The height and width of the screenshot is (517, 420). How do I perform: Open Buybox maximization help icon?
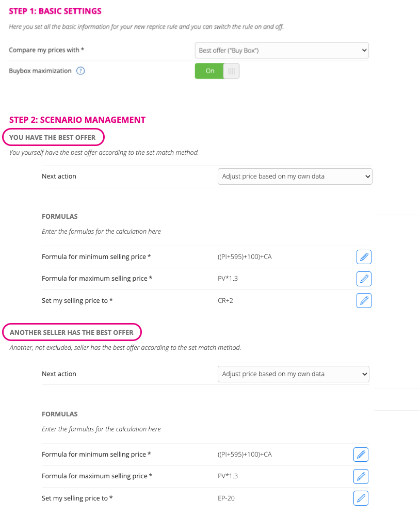80,71
